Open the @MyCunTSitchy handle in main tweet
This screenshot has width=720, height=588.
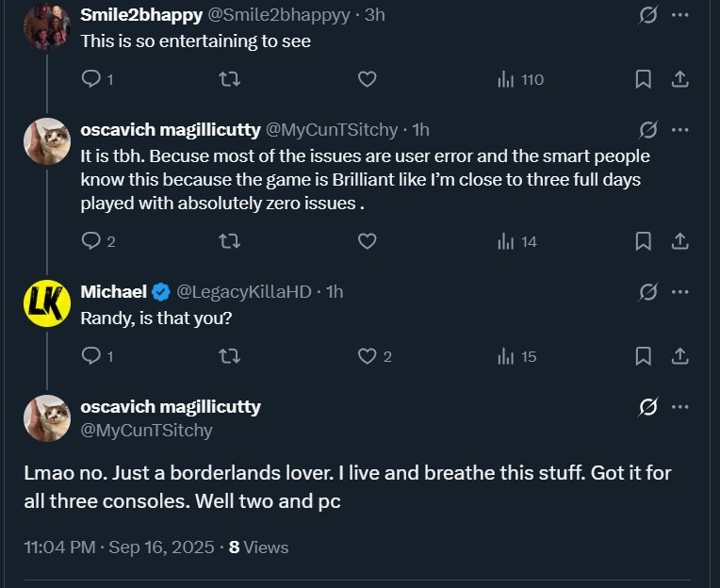coord(147,431)
